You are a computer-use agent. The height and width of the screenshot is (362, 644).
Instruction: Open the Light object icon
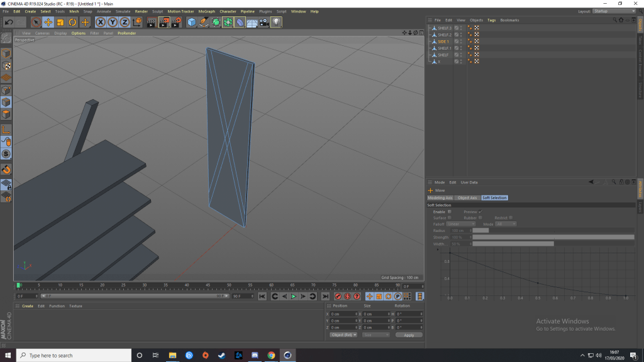pyautogui.click(x=276, y=22)
